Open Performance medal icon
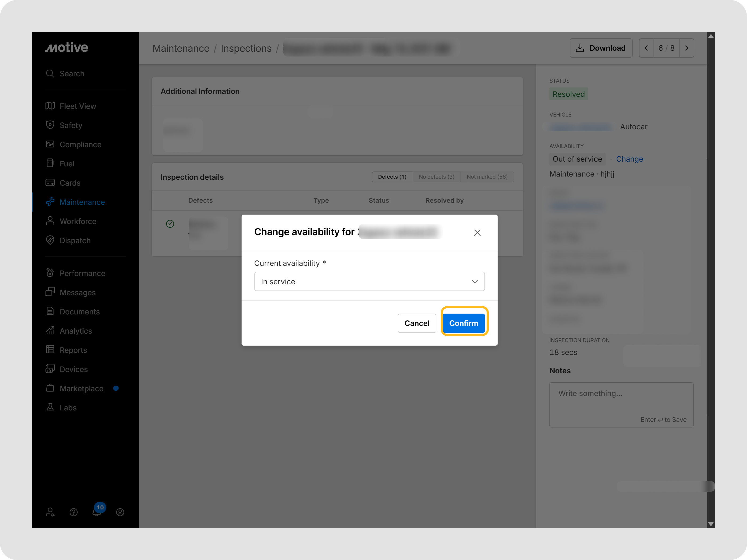Screen dimensions: 747x560 [x=50, y=273]
